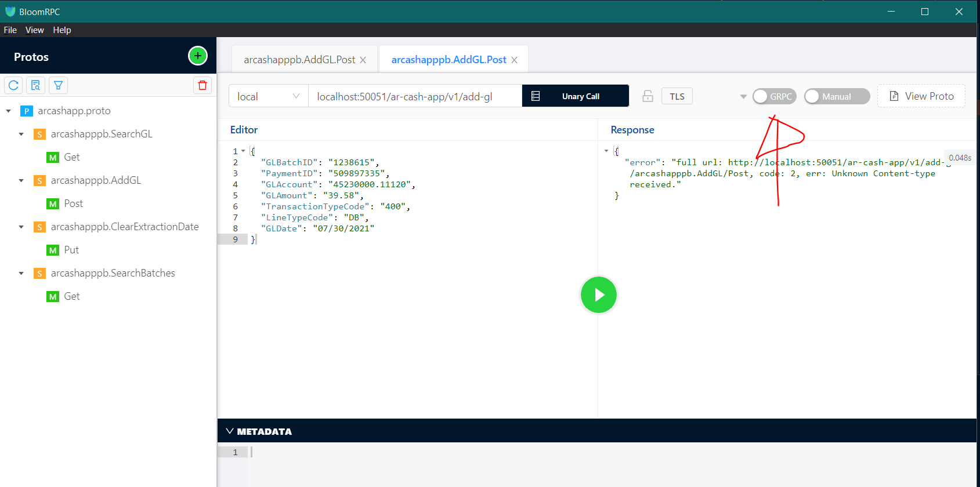Open the Help menu
The width and height of the screenshot is (980, 487).
click(62, 30)
